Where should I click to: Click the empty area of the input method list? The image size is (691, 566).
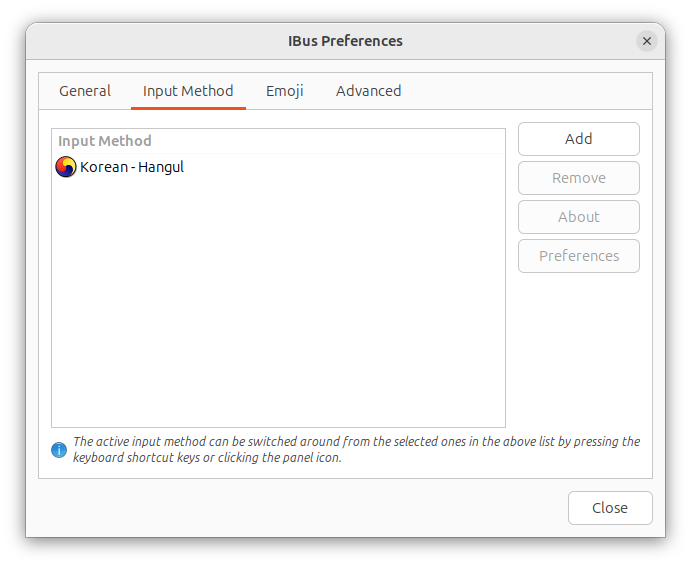tap(278, 300)
